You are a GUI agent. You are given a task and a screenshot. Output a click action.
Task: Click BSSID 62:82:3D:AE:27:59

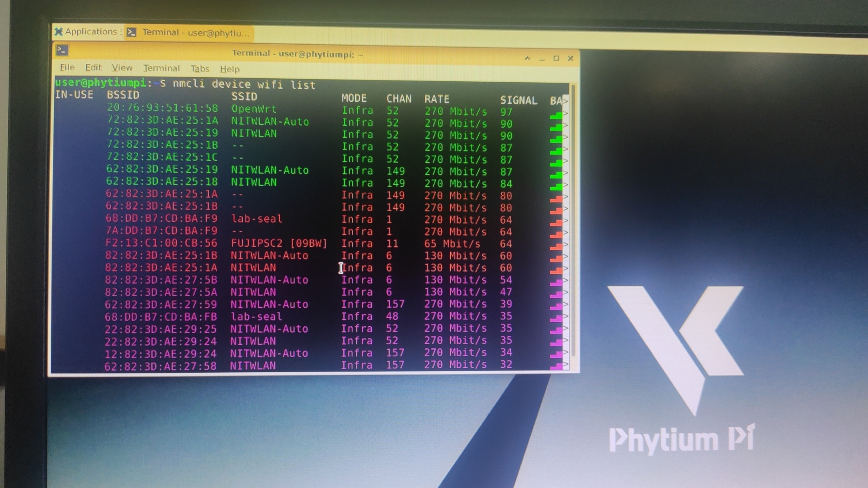[161, 304]
